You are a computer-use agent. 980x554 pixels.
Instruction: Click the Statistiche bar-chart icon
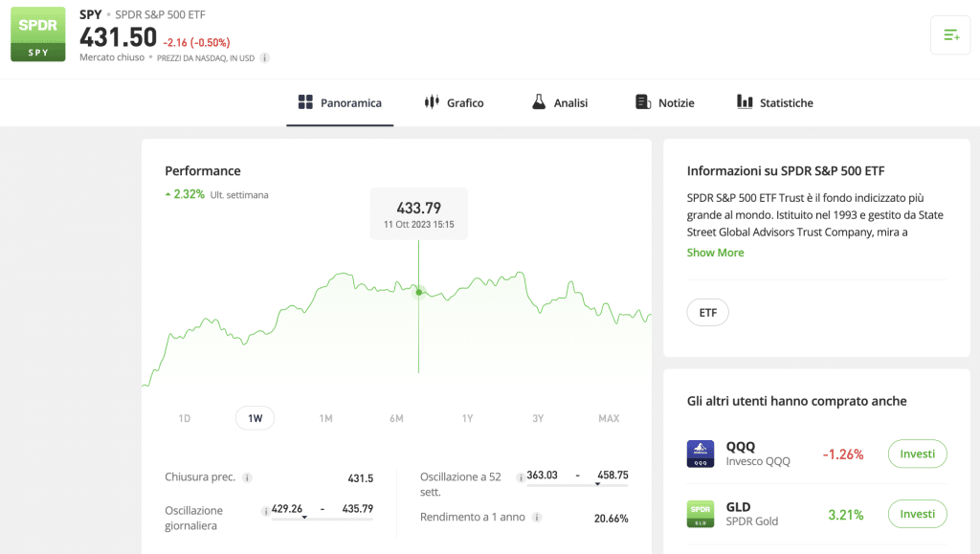746,101
